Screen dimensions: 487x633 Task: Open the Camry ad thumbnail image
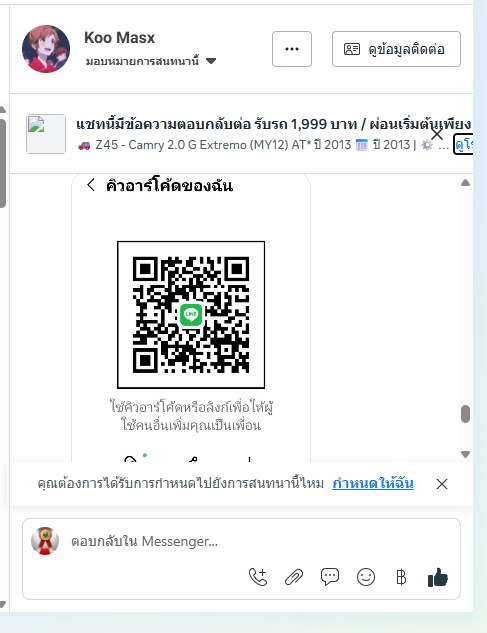pyautogui.click(x=46, y=134)
